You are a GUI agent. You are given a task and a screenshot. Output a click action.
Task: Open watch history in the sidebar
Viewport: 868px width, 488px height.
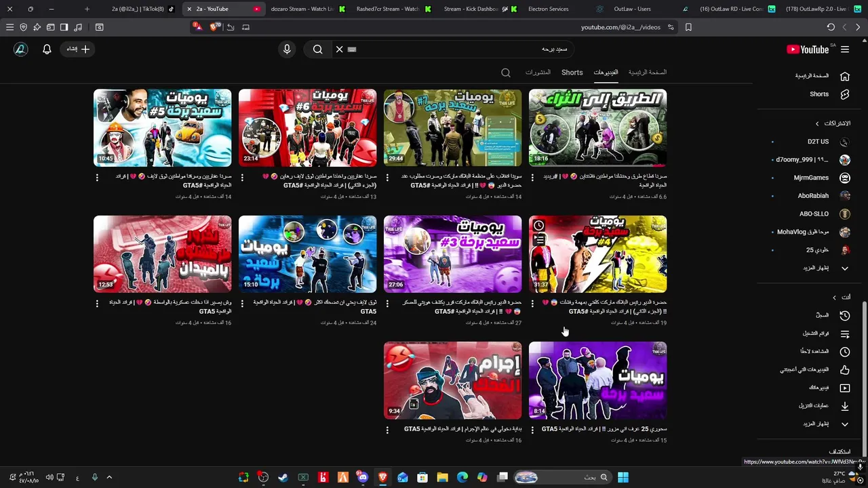pyautogui.click(x=833, y=315)
